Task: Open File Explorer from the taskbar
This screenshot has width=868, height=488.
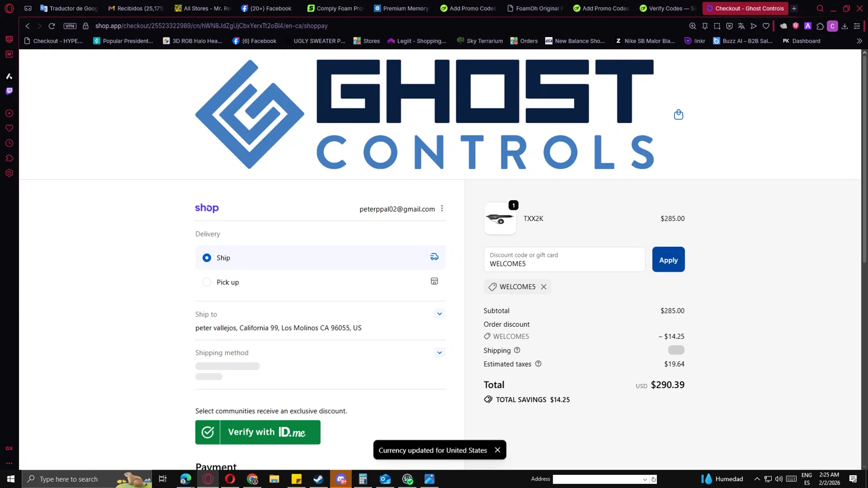Action: (274, 479)
